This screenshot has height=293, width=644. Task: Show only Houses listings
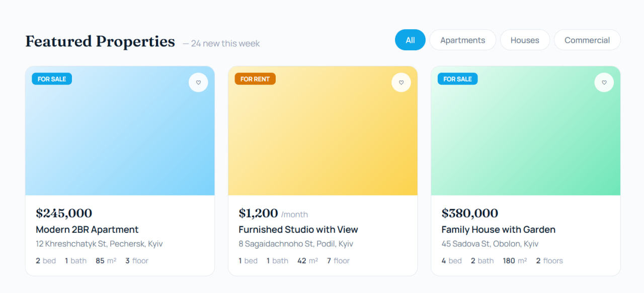524,40
